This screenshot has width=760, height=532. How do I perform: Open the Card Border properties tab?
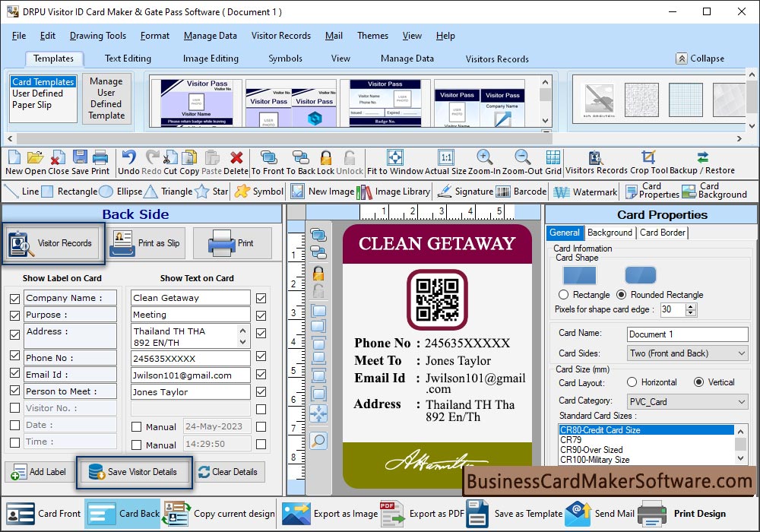662,233
